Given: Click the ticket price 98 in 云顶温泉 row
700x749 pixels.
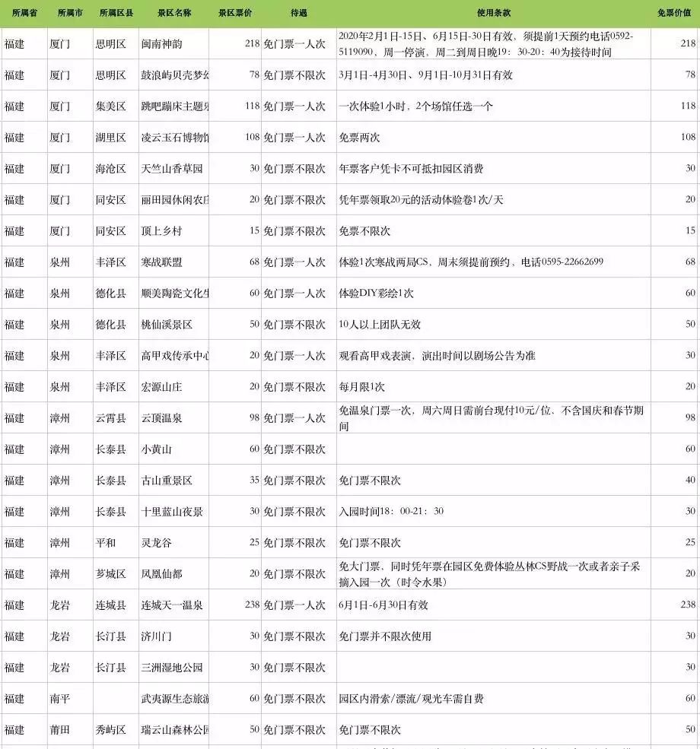Looking at the screenshot, I should click(254, 417).
